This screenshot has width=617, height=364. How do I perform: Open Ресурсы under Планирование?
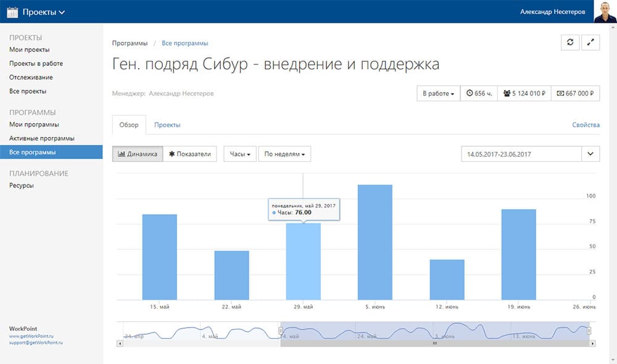click(22, 185)
